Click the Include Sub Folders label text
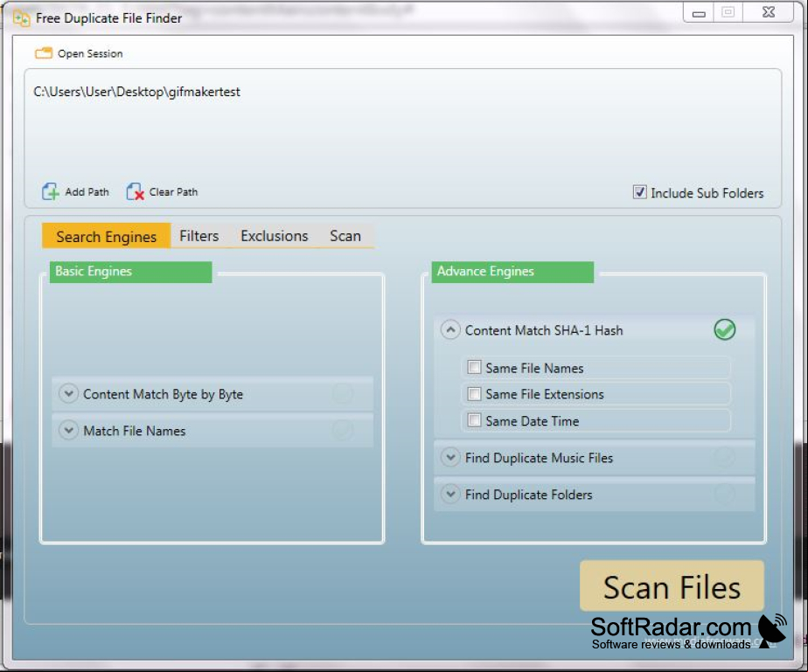 707,193
